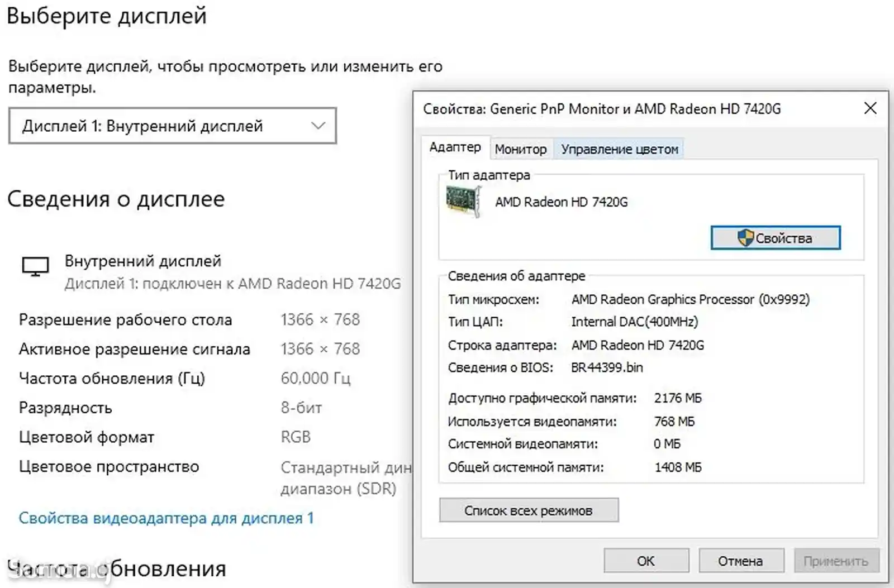Select the BIOS value 'BR44399.bin'

tap(607, 367)
